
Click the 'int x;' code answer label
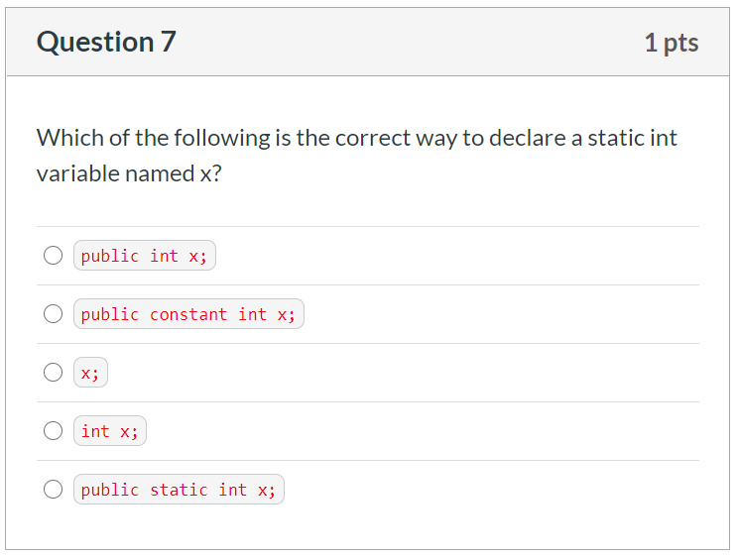tap(110, 431)
